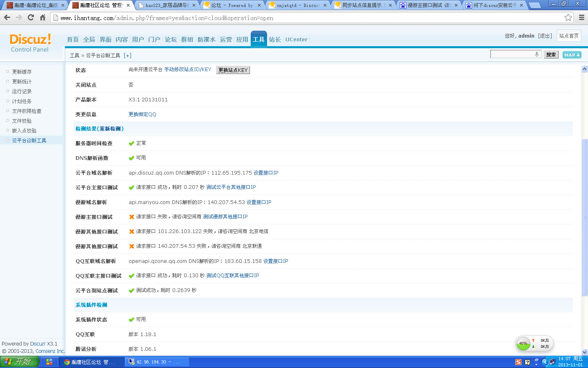
Task: Click Comsenz Inc. footer link
Action: [x=50, y=351]
